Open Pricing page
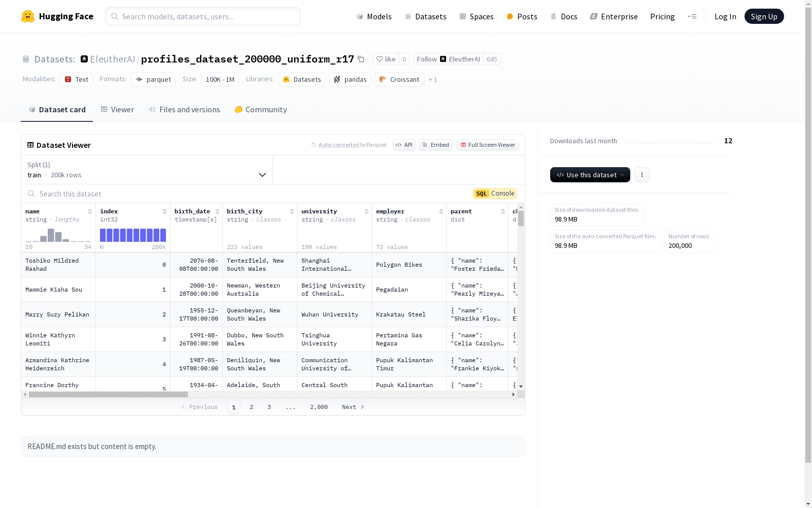This screenshot has height=508, width=812. pos(662,16)
